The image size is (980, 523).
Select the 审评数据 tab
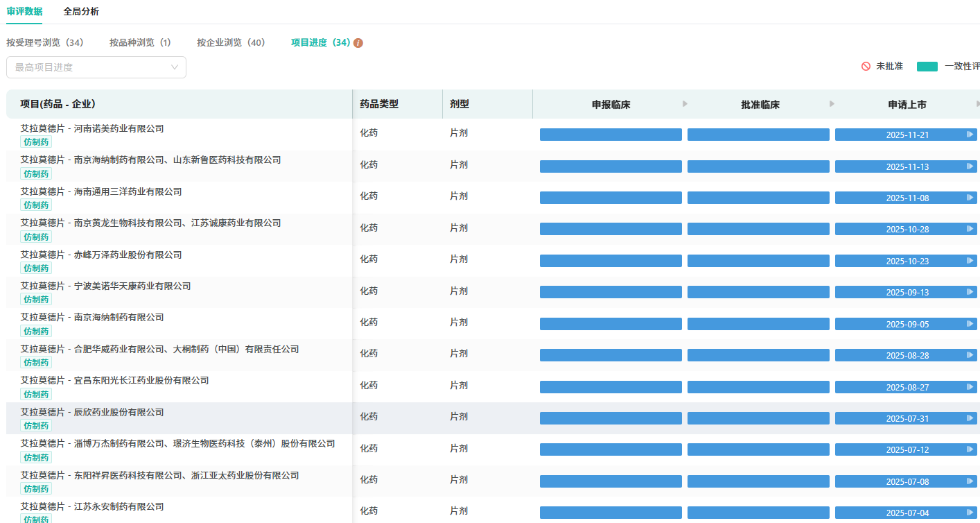24,12
